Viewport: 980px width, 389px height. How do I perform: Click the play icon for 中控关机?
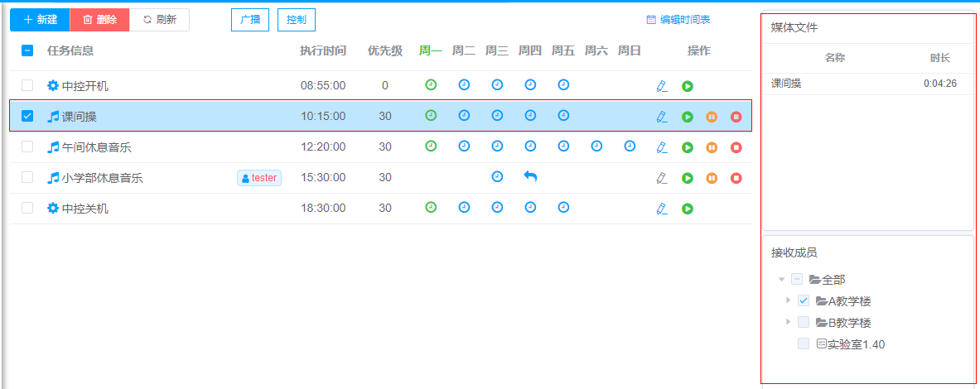[x=687, y=209]
